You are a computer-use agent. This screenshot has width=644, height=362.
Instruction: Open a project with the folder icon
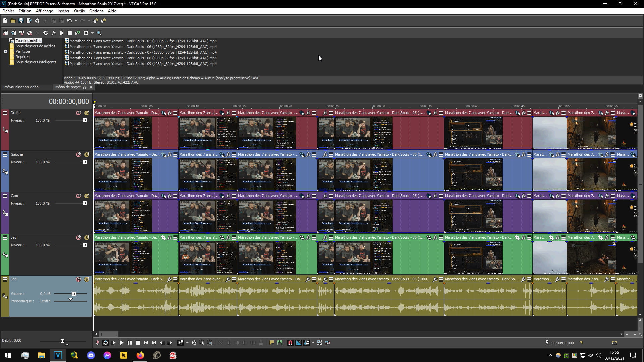(x=13, y=21)
